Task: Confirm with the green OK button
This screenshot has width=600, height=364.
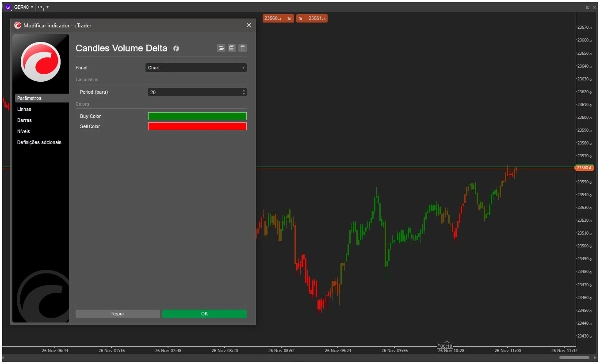Action: (204, 314)
